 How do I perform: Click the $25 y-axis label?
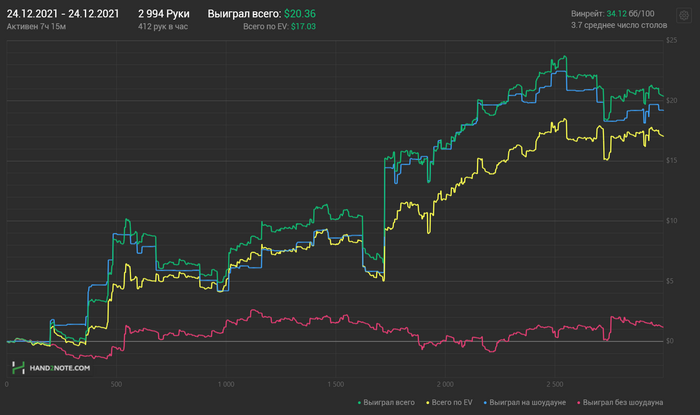coord(671,41)
